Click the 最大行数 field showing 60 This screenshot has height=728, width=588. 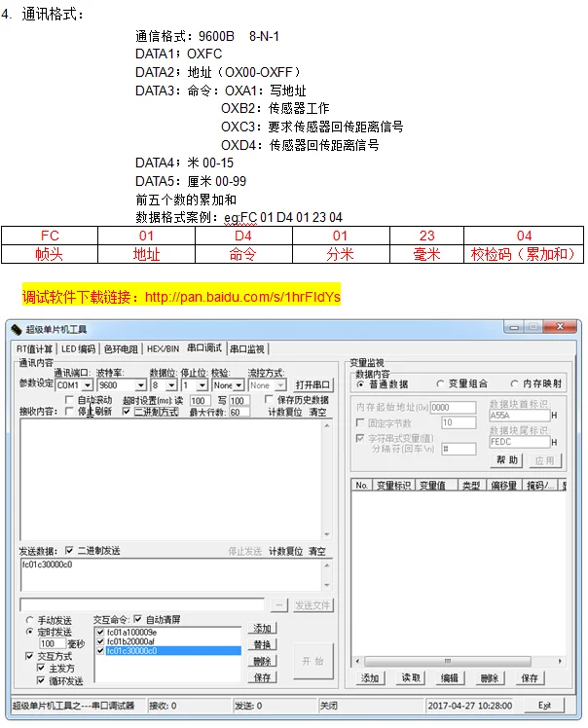tap(239, 413)
